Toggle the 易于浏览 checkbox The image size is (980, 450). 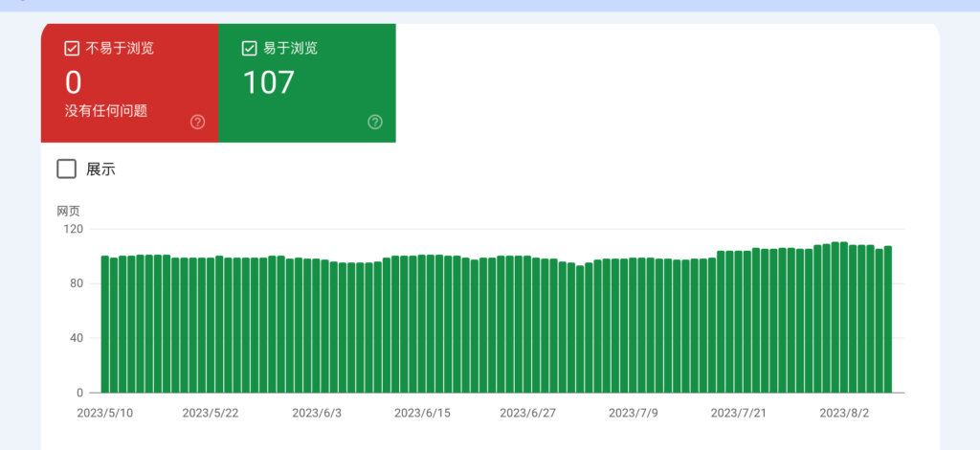click(x=250, y=49)
